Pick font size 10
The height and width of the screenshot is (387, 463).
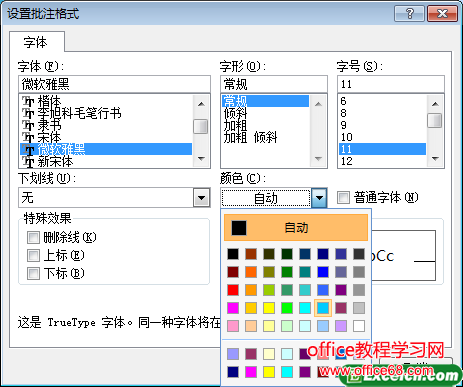pyautogui.click(x=382, y=137)
